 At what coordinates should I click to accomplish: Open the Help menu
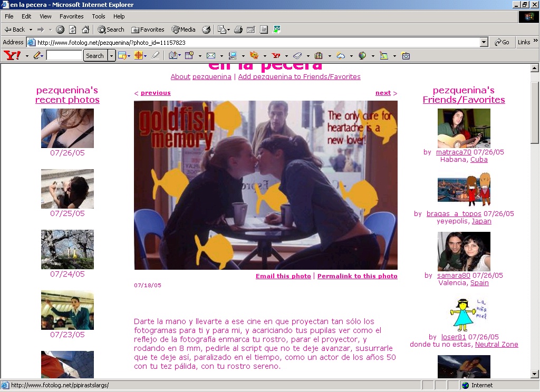point(119,16)
